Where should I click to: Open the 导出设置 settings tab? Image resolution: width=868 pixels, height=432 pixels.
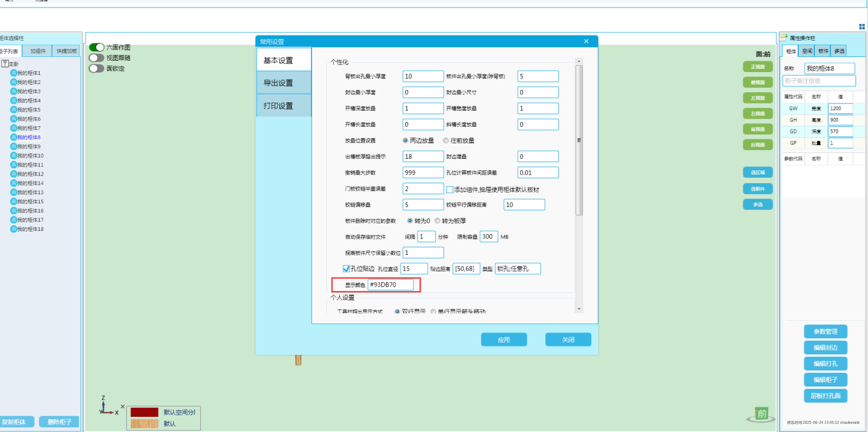(284, 83)
